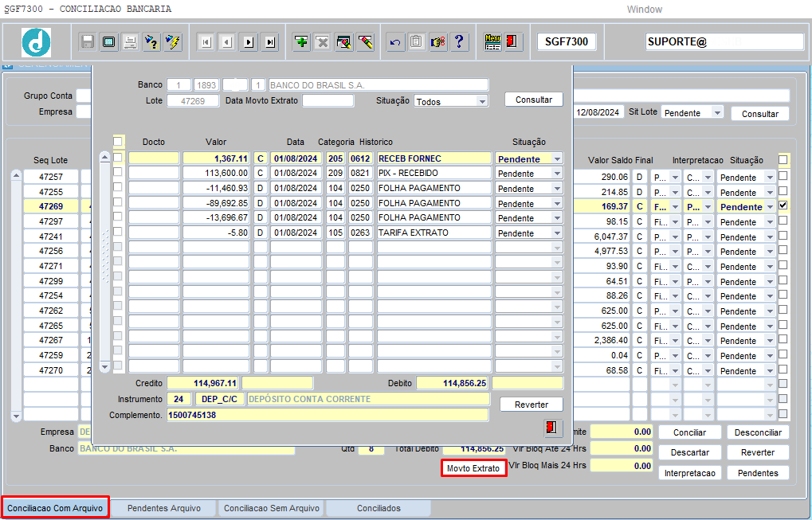Open the bold Pendente dropdown on lote 47269 row
The height and width of the screenshot is (520, 812).
coord(770,207)
